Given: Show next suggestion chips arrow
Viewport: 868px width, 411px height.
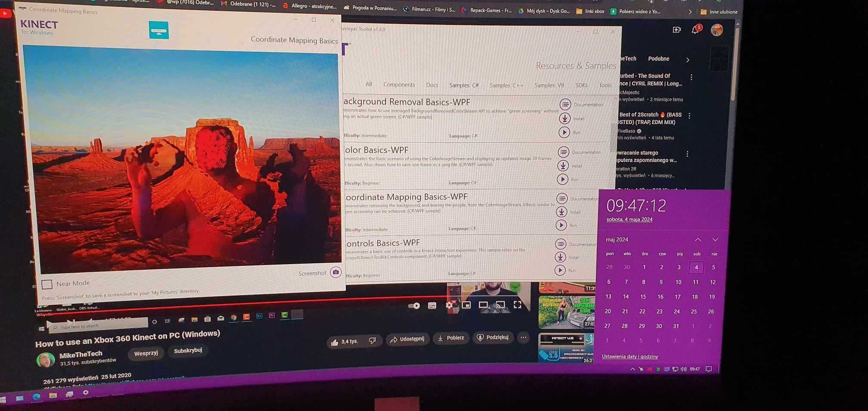Looking at the screenshot, I should [688, 60].
